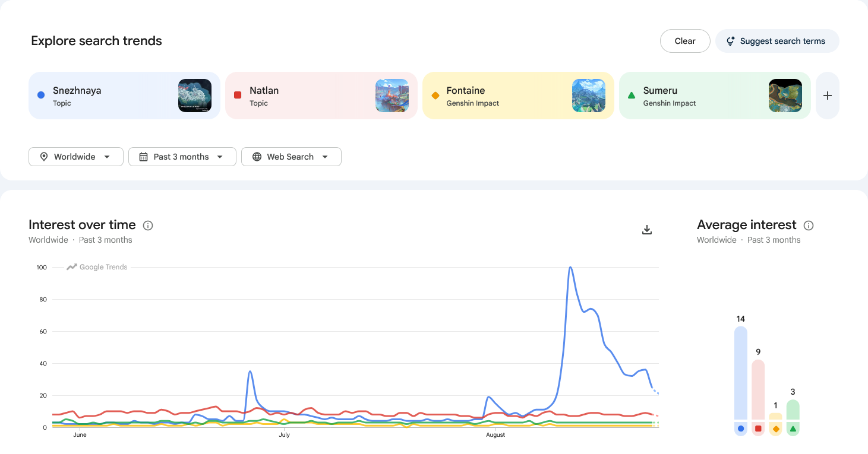This screenshot has width=868, height=454.
Task: Click the blue circle marker under average bars
Action: click(x=740, y=428)
